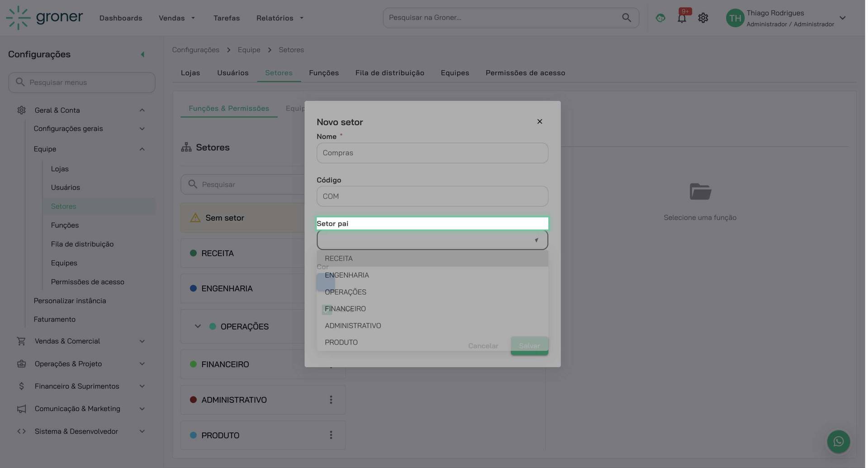Click the warning icon on Sem setor

pyautogui.click(x=194, y=217)
